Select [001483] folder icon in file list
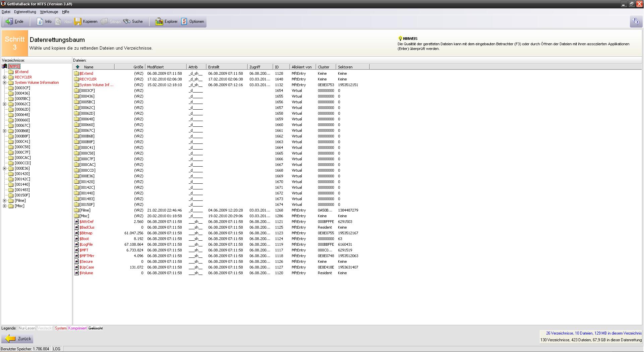The height and width of the screenshot is (352, 644). coord(76,199)
